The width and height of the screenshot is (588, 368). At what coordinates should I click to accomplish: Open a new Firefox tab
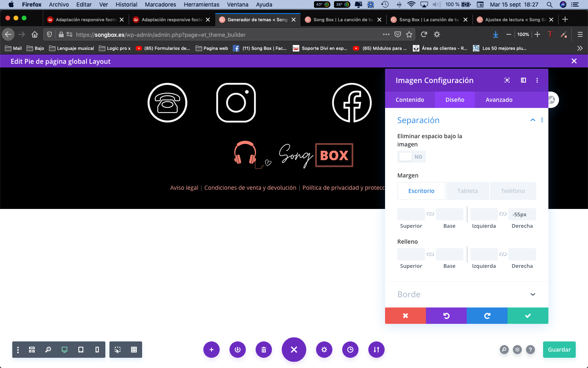(565, 19)
